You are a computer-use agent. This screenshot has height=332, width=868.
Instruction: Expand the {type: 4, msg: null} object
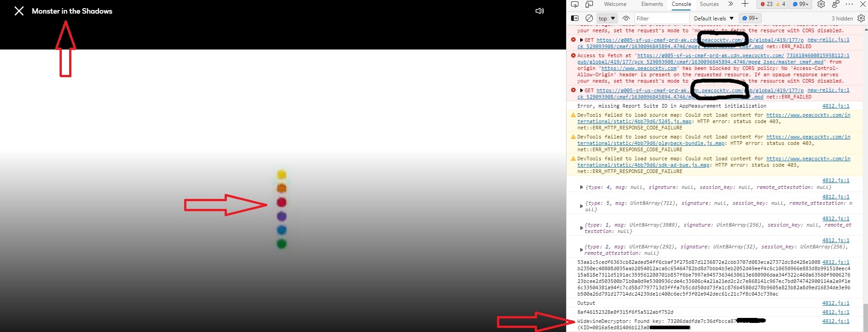(x=581, y=187)
